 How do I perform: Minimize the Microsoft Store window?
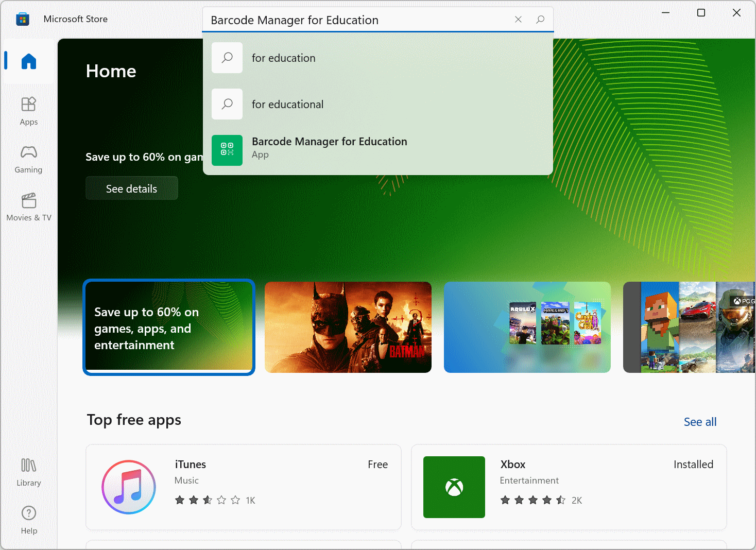point(666,12)
